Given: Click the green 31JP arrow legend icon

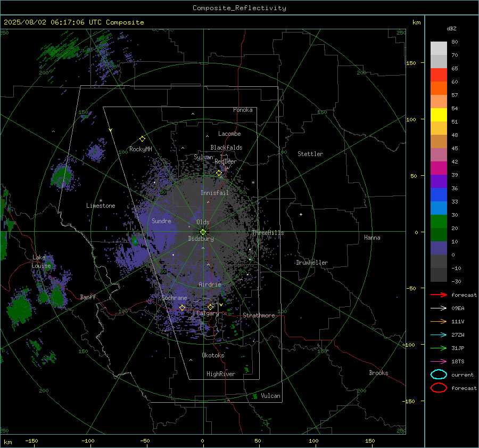Looking at the screenshot, I should [439, 348].
